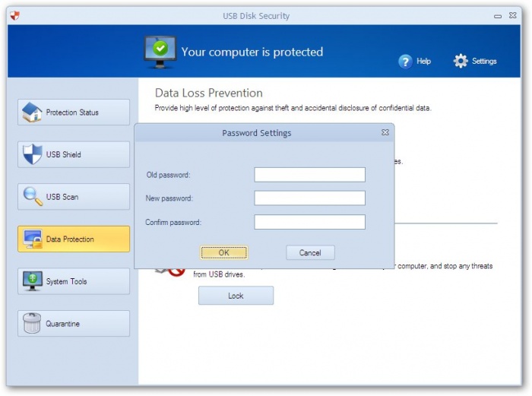The height and width of the screenshot is (396, 532).
Task: Open the System Tools section
Action: coord(74,281)
